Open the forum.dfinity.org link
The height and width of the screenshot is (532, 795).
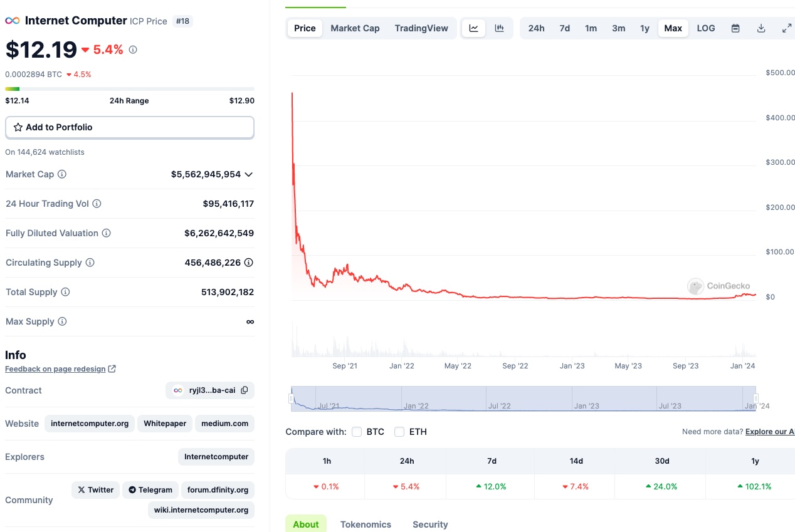218,490
